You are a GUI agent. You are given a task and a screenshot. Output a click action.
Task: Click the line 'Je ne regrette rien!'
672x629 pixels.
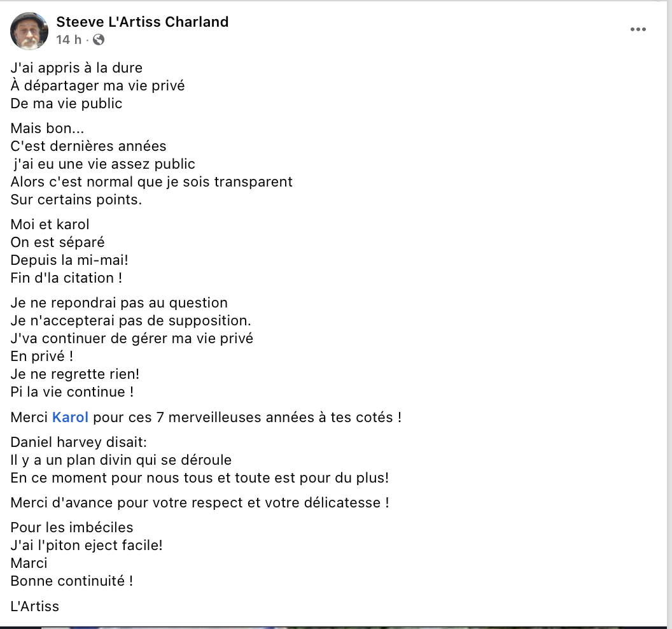(75, 374)
